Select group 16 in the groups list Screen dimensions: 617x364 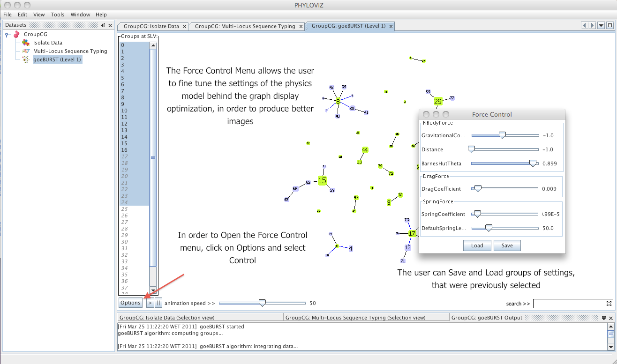(134, 150)
